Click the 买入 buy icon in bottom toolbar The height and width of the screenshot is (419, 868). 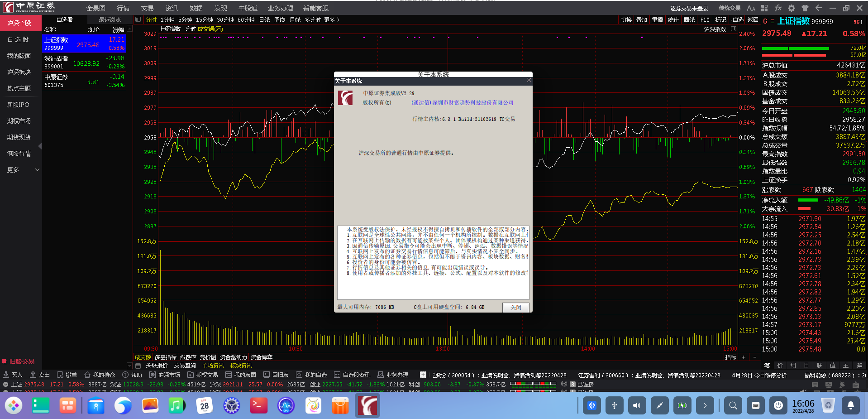click(13, 375)
